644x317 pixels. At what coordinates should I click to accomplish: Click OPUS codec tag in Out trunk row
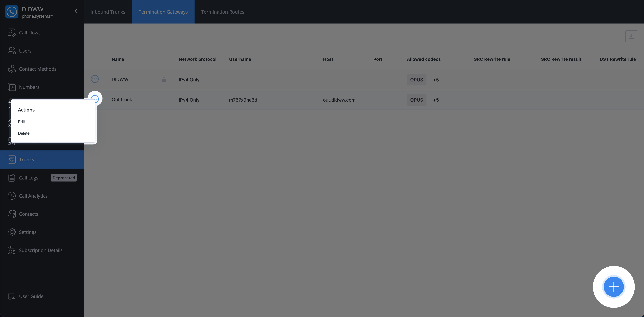click(416, 100)
